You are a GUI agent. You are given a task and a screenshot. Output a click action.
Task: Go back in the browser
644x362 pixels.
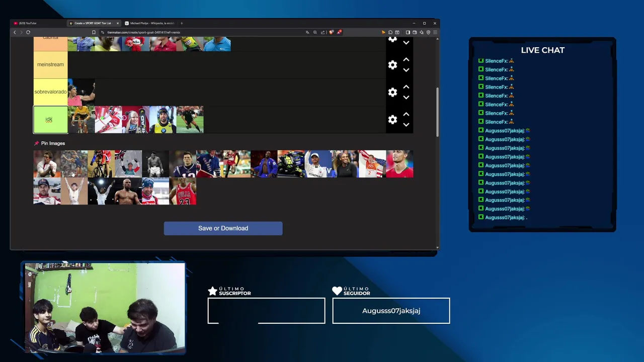(15, 32)
